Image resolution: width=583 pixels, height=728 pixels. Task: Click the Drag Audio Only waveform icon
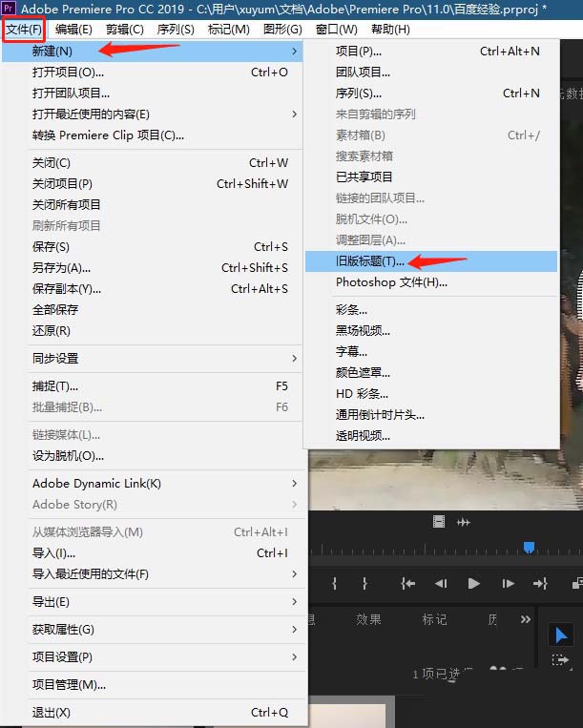464,521
